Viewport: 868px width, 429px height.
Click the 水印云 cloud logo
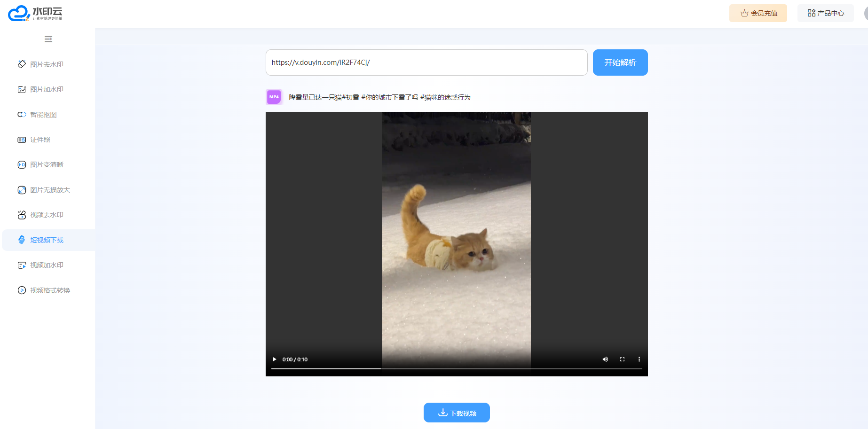coord(35,13)
